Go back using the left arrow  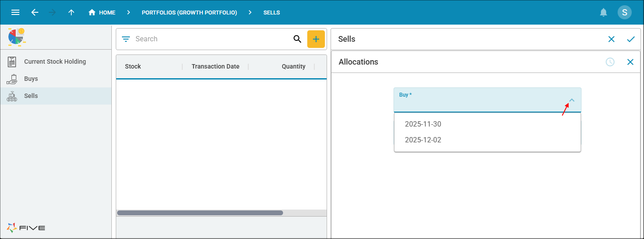(x=35, y=12)
